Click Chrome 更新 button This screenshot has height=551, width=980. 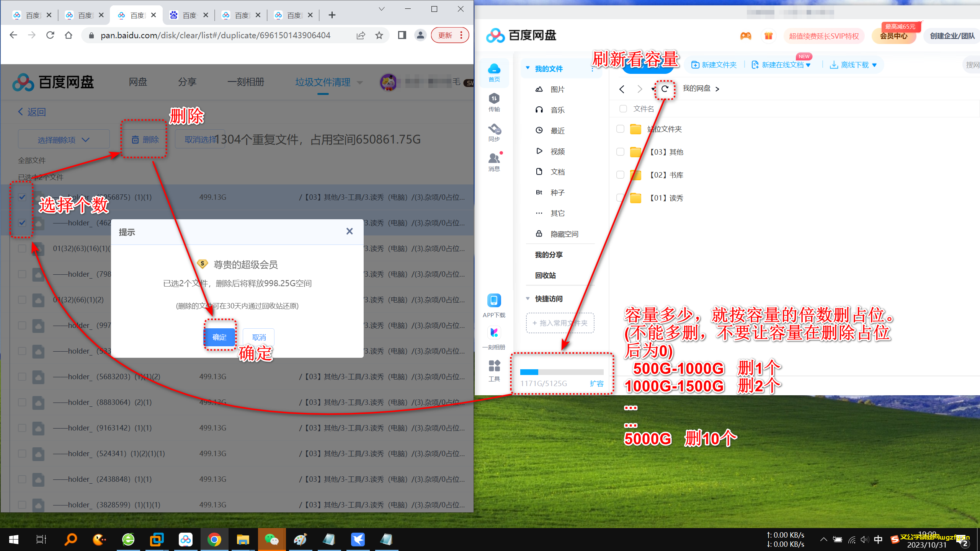coord(450,35)
